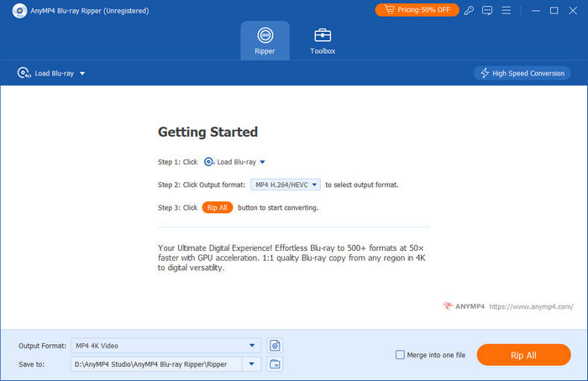The image size is (588, 381).
Task: Expand the Step 1 Load Blu-ray arrow
Action: click(x=262, y=162)
